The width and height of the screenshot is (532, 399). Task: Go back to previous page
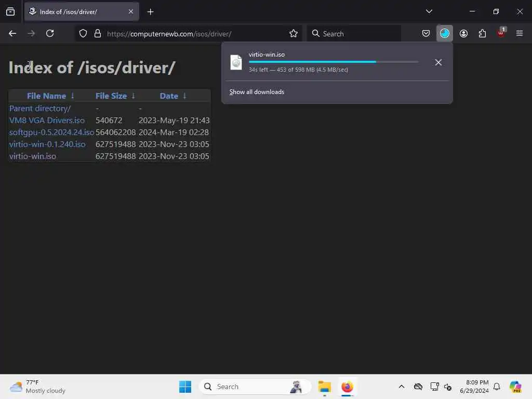pyautogui.click(x=12, y=34)
